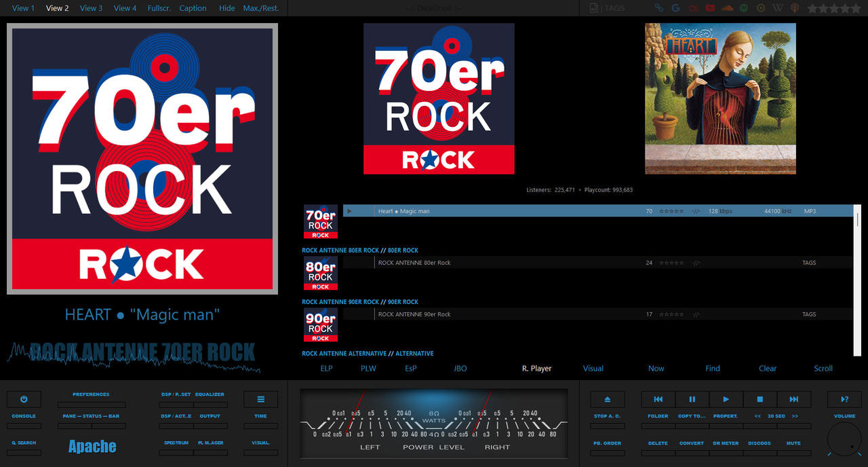Open the Google search icon
The width and height of the screenshot is (868, 467).
(675, 8)
